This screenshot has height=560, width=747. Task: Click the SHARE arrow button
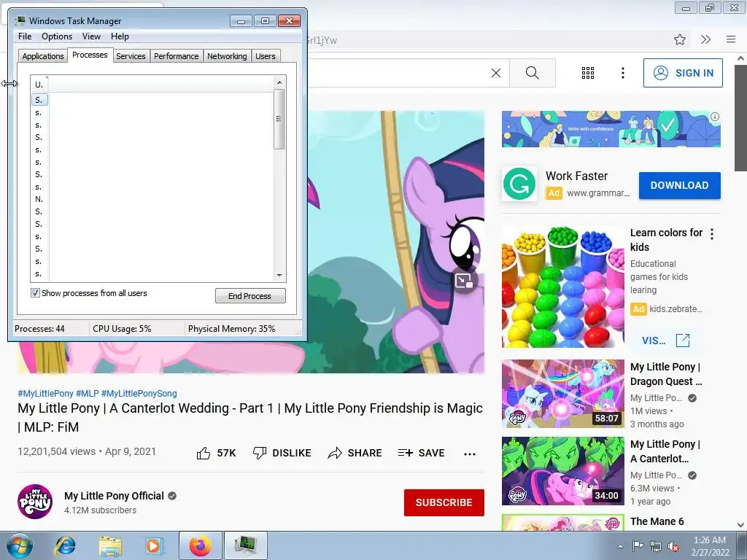355,453
